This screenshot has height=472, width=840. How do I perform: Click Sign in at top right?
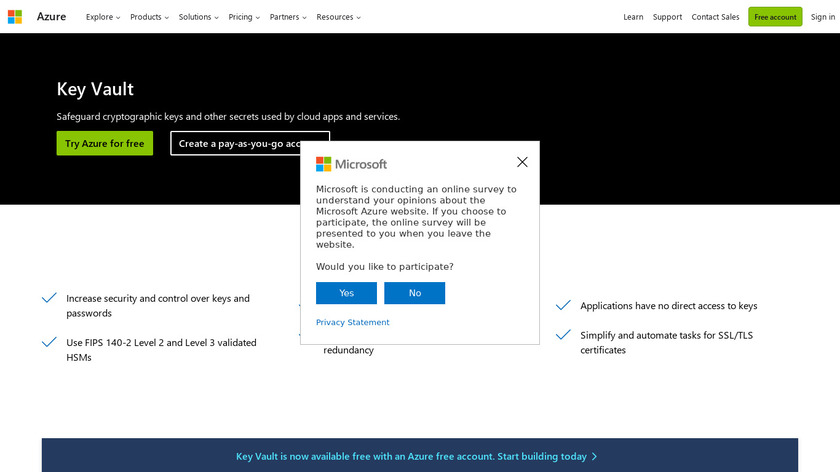(823, 17)
